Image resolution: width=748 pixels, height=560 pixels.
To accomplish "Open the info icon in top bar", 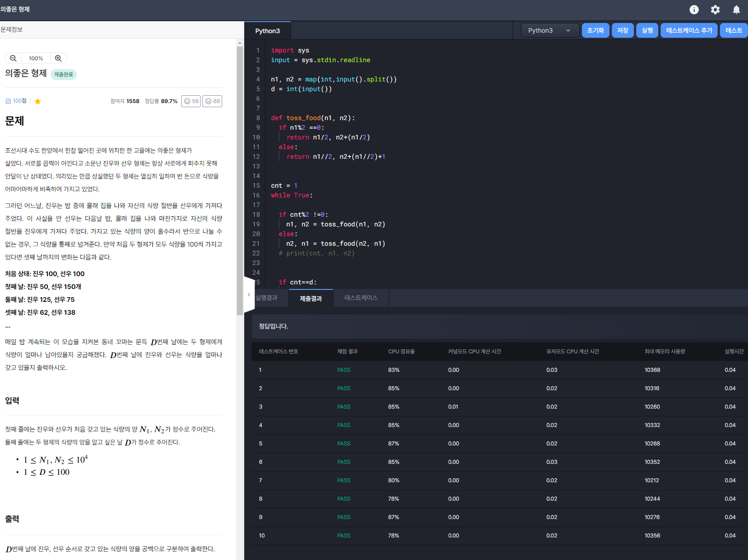I will click(x=694, y=10).
